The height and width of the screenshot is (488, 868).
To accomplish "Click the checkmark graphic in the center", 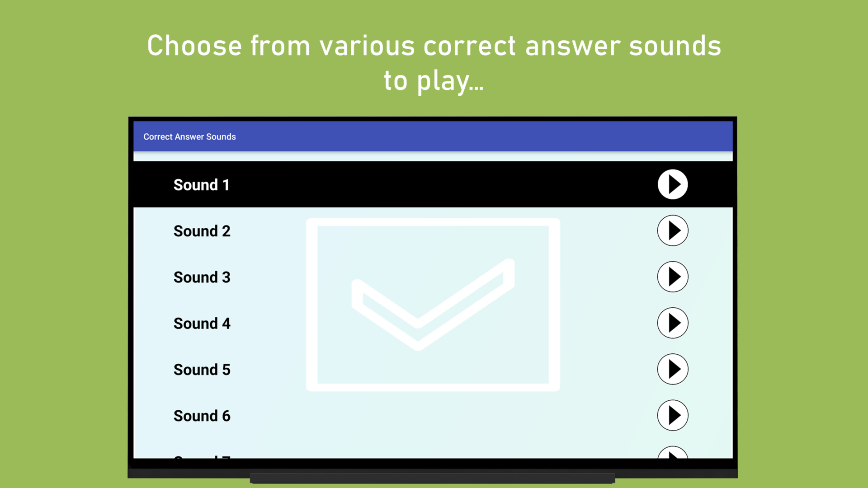I will pos(433,305).
